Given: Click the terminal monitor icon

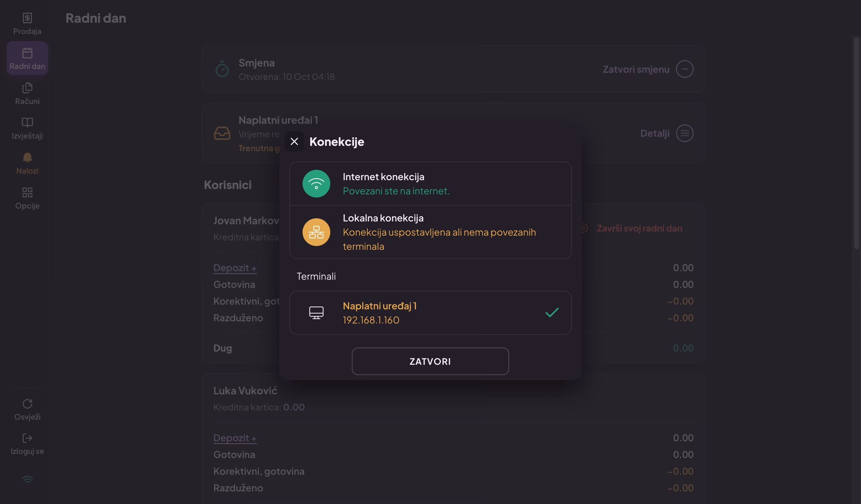Looking at the screenshot, I should pos(316,313).
